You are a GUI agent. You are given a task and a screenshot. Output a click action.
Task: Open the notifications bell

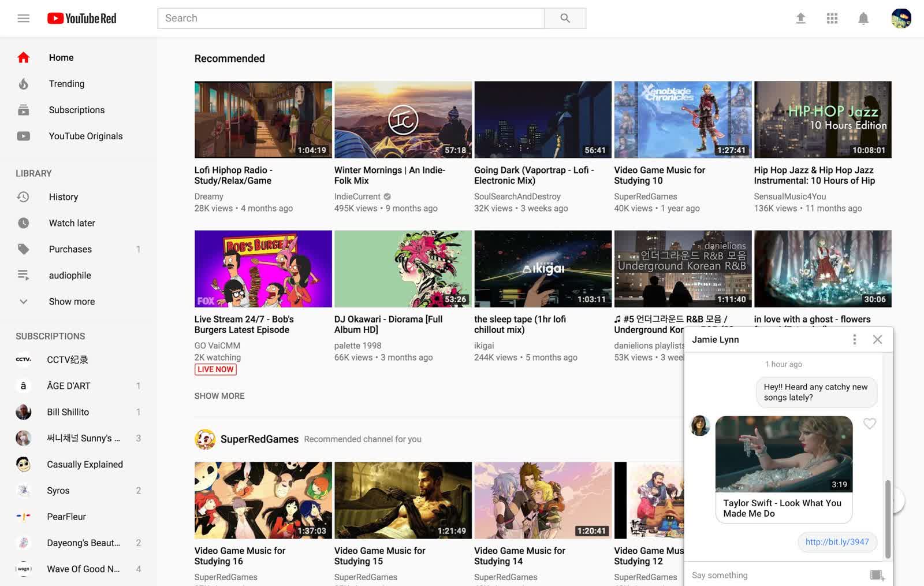pos(863,18)
